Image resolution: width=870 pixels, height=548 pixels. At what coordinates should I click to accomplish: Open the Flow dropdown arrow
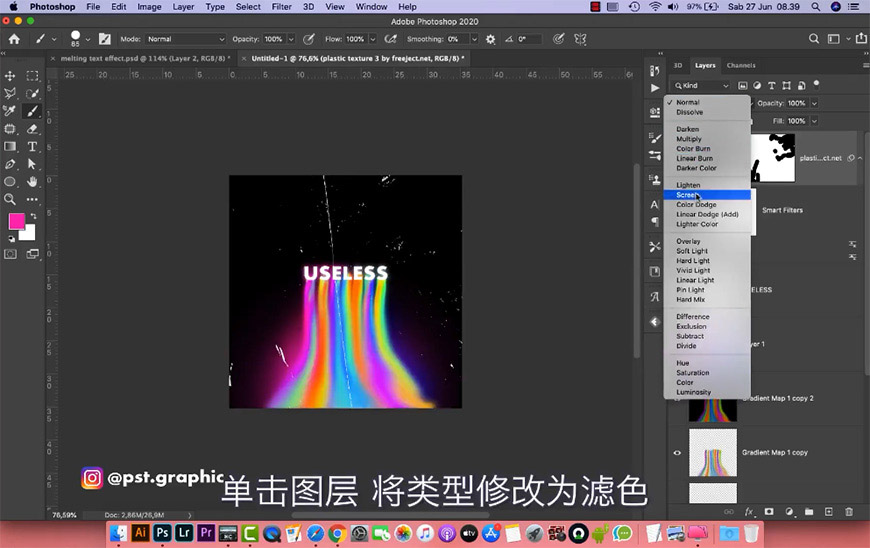[x=372, y=39]
